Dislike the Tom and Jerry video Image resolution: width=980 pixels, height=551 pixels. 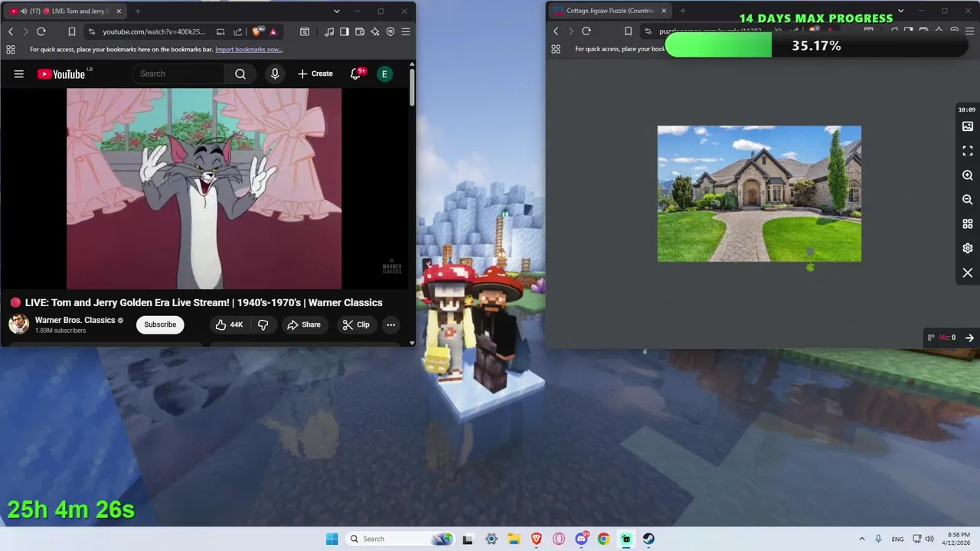263,324
